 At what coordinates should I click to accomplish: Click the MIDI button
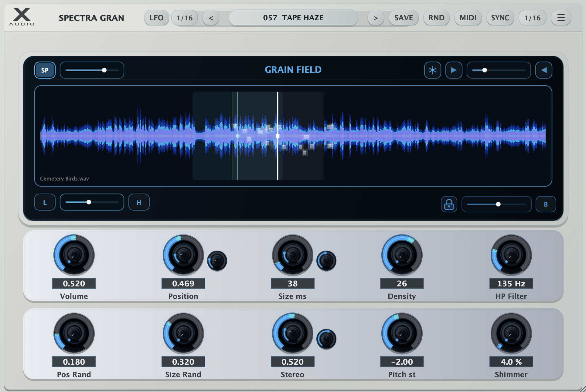468,18
